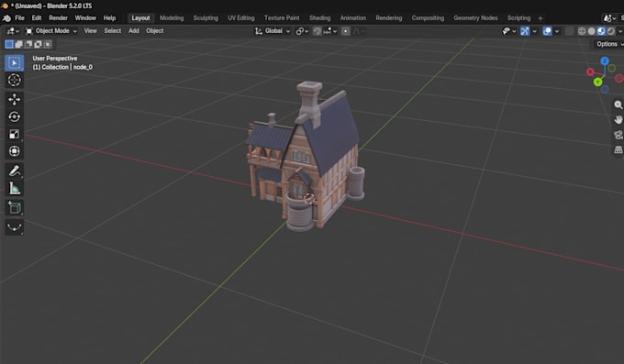The width and height of the screenshot is (624, 364).
Task: Switch to the Sculpting workspace tab
Action: 206,18
